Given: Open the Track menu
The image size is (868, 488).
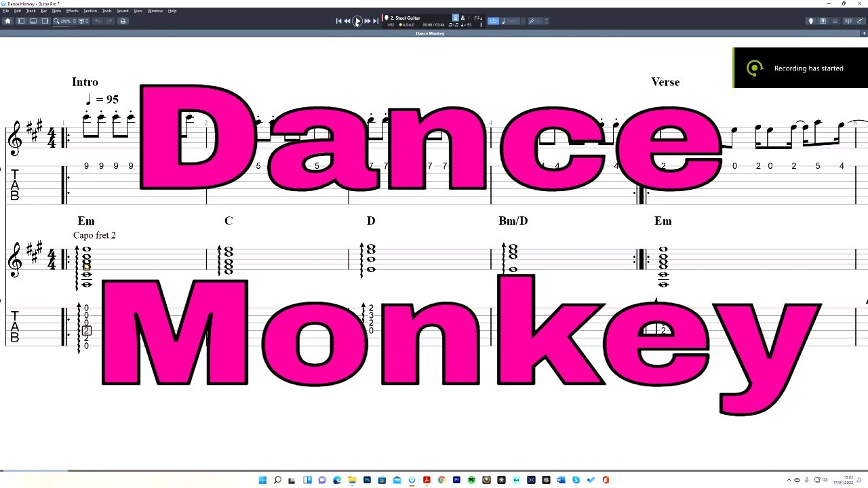Looking at the screenshot, I should [x=31, y=11].
